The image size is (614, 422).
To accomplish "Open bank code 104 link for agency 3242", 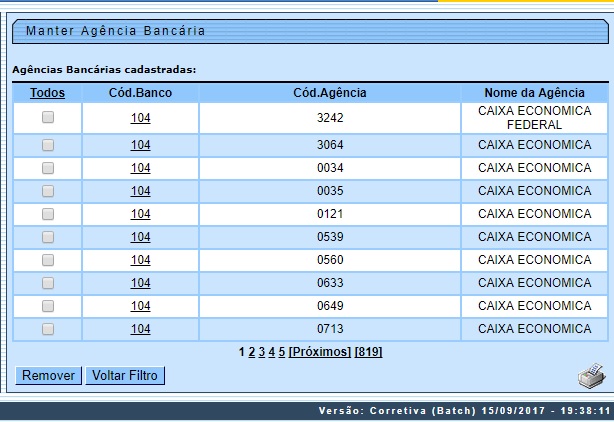I will tap(141, 118).
